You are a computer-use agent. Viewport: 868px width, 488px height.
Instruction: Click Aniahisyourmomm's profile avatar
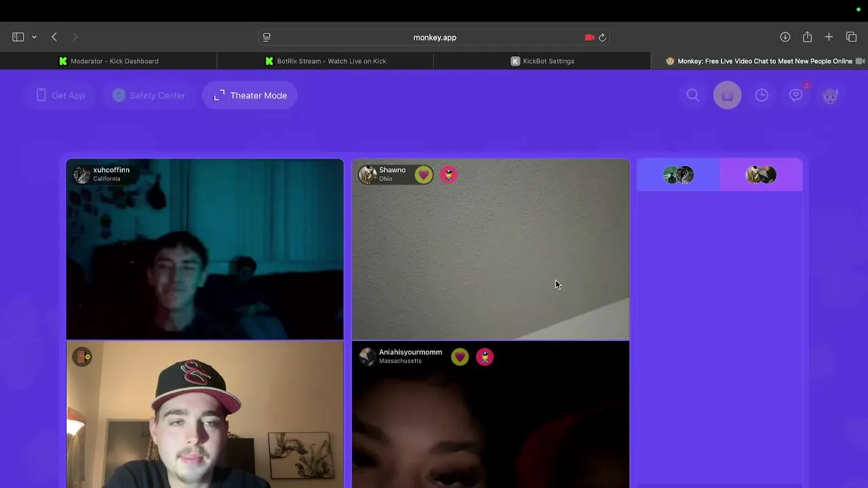(x=368, y=357)
